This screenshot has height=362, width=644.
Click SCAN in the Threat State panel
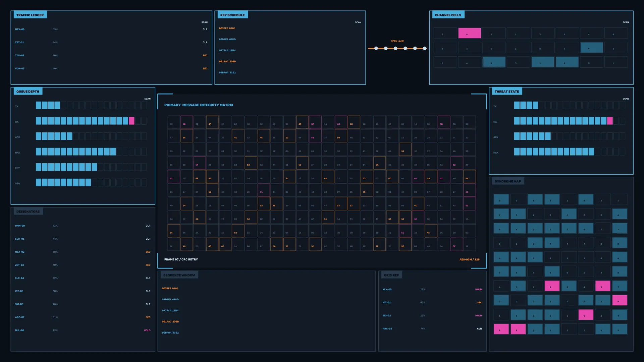626,99
